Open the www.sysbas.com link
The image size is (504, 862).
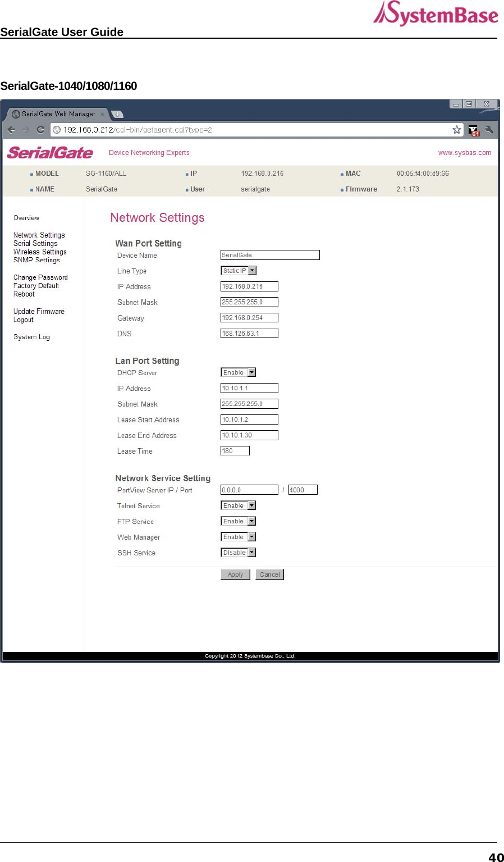(x=465, y=153)
